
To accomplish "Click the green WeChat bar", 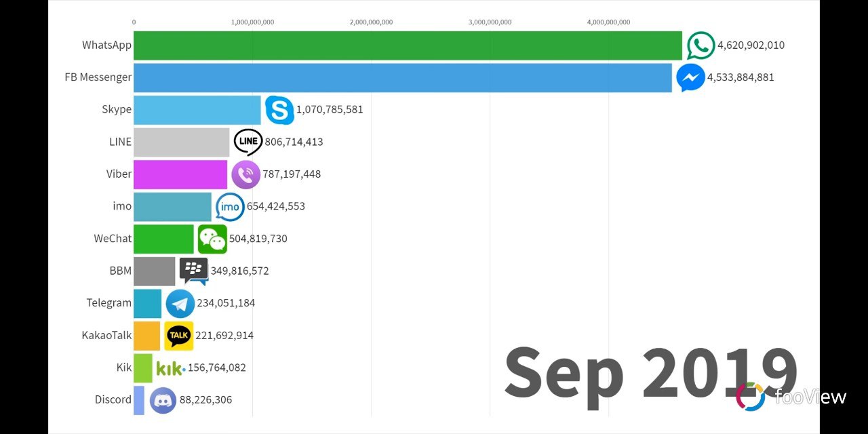I will pyautogui.click(x=163, y=239).
